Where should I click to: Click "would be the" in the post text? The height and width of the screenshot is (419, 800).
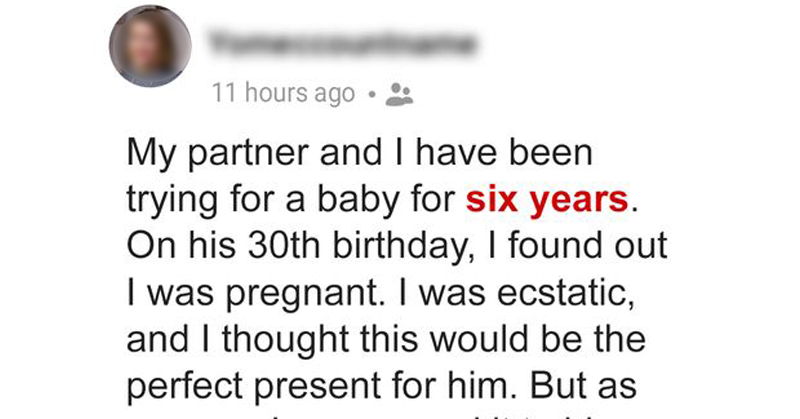[538, 339]
